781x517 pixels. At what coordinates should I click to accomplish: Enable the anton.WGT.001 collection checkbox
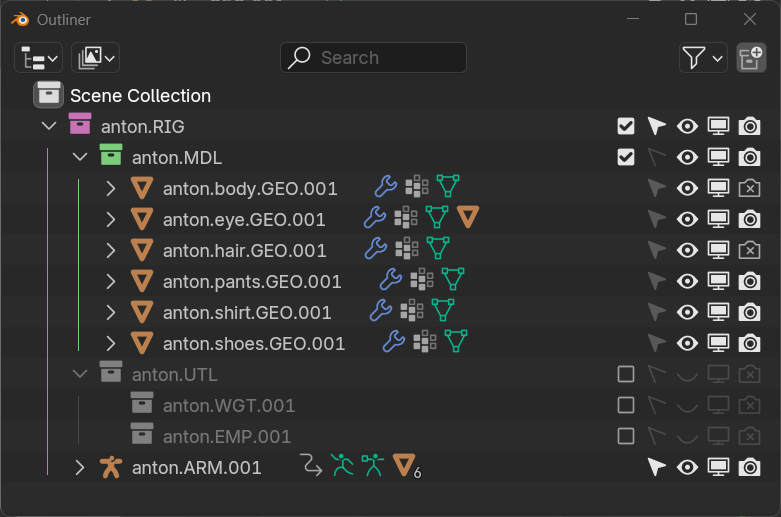[626, 405]
